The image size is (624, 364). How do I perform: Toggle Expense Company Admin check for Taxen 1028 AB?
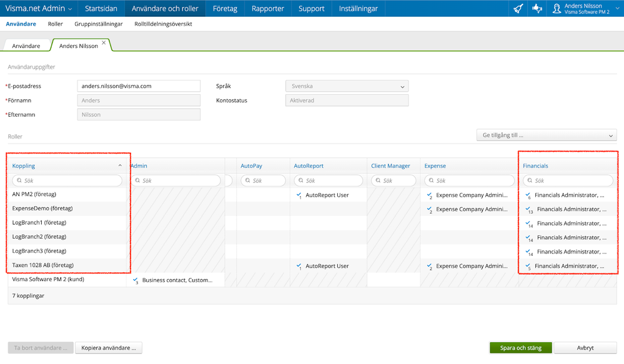429,266
